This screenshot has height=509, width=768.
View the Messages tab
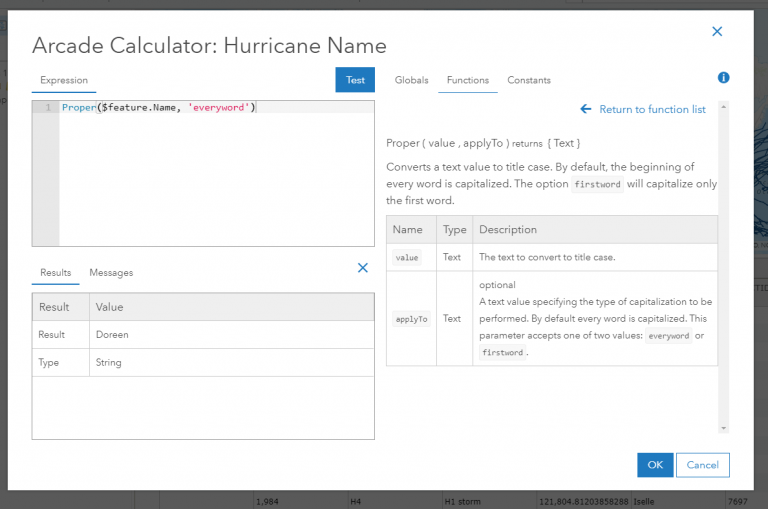[111, 272]
